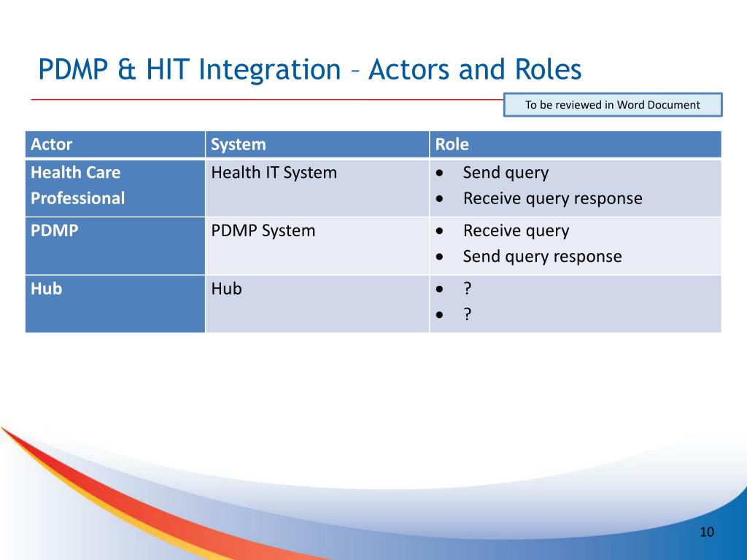Click the 'Send query response' bullet text
This screenshot has width=747, height=560.
pos(542,257)
